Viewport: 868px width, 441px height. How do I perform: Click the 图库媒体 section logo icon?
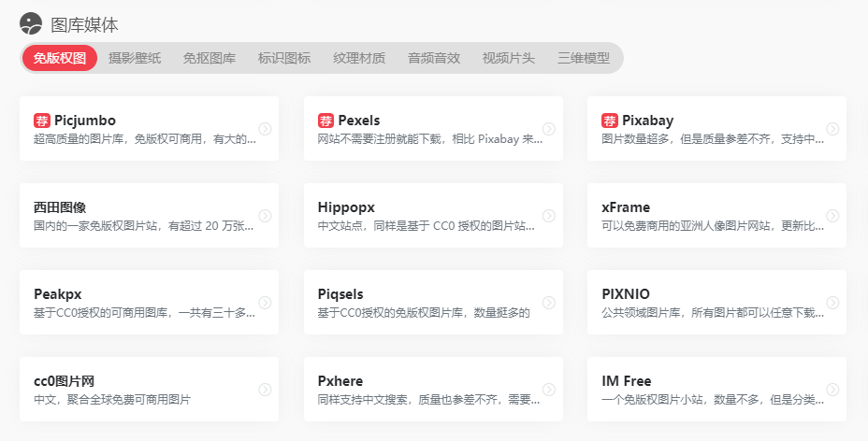coord(31,23)
